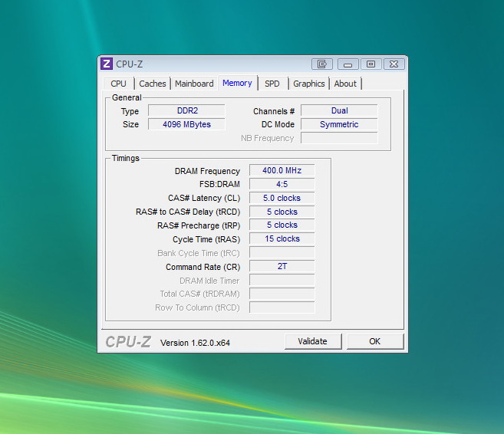This screenshot has height=434, width=504.
Task: Click the empty Bank Cycle Time field
Action: coord(282,253)
